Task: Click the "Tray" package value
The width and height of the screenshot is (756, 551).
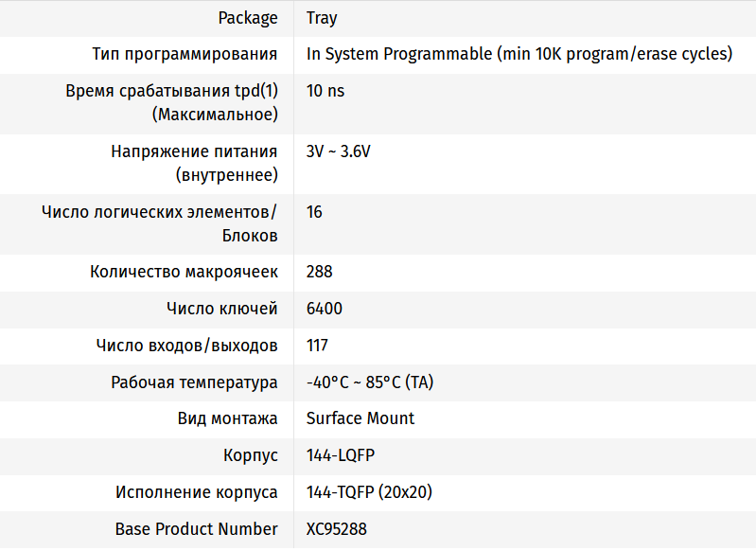Action: (322, 18)
